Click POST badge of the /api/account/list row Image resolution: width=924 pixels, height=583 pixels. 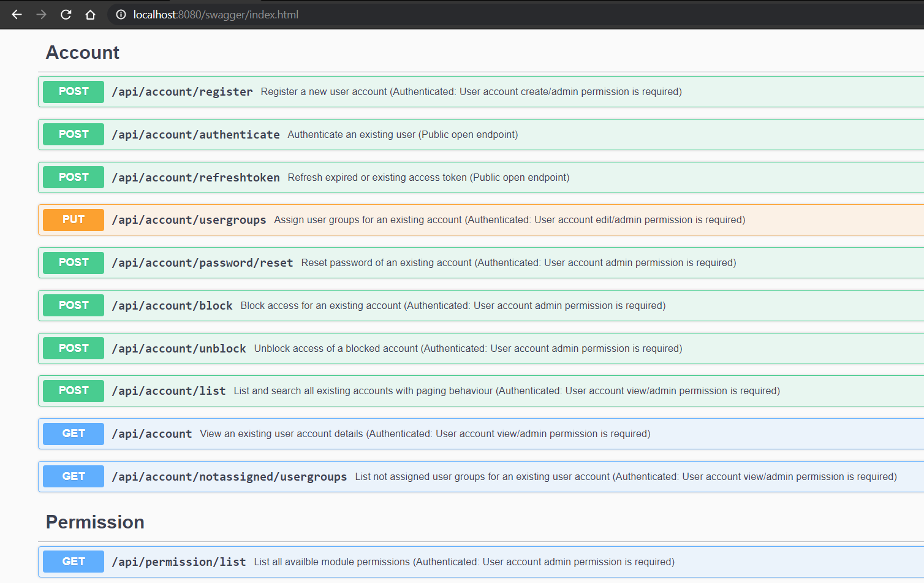(x=74, y=391)
